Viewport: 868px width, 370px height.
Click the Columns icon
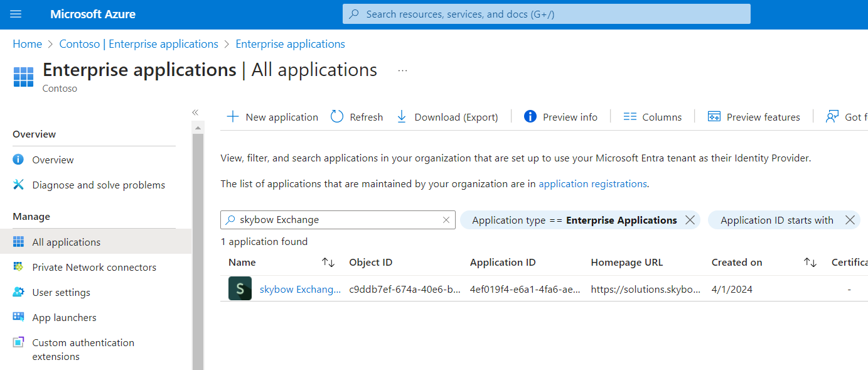[630, 117]
